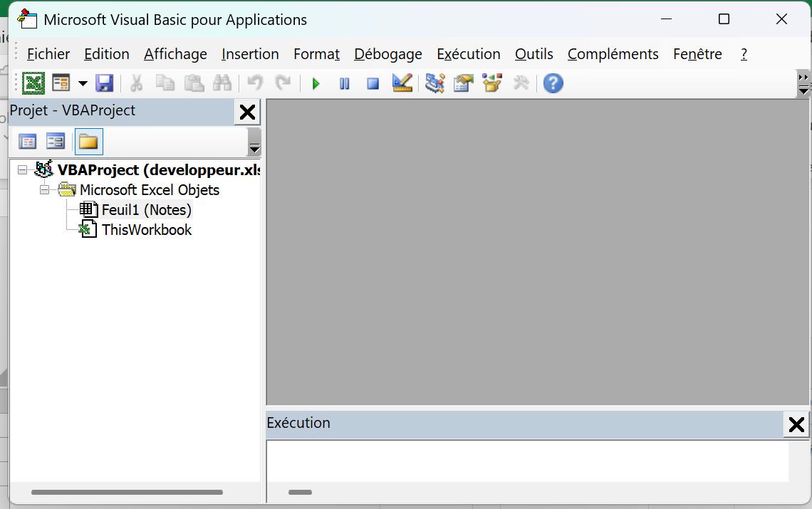Open the Exécution menu
The image size is (812, 509).
469,54
